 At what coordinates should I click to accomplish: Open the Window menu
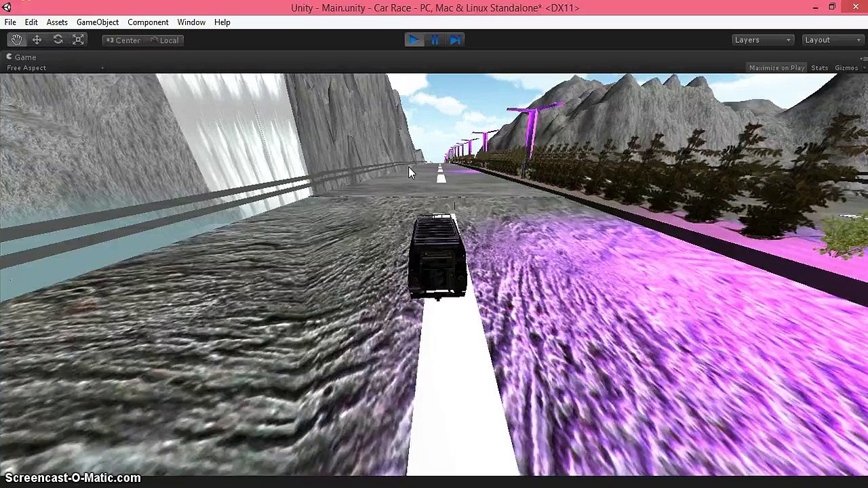point(191,22)
